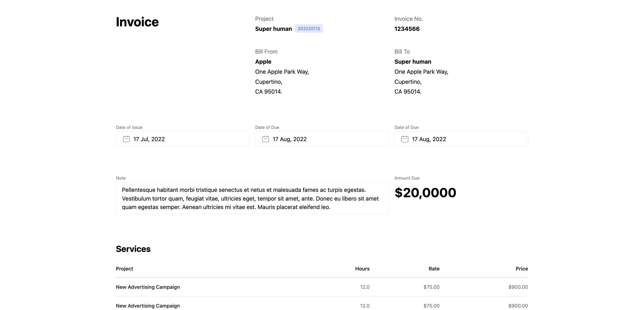
Task: Click the $75.00 rate in second row
Action: (432, 306)
